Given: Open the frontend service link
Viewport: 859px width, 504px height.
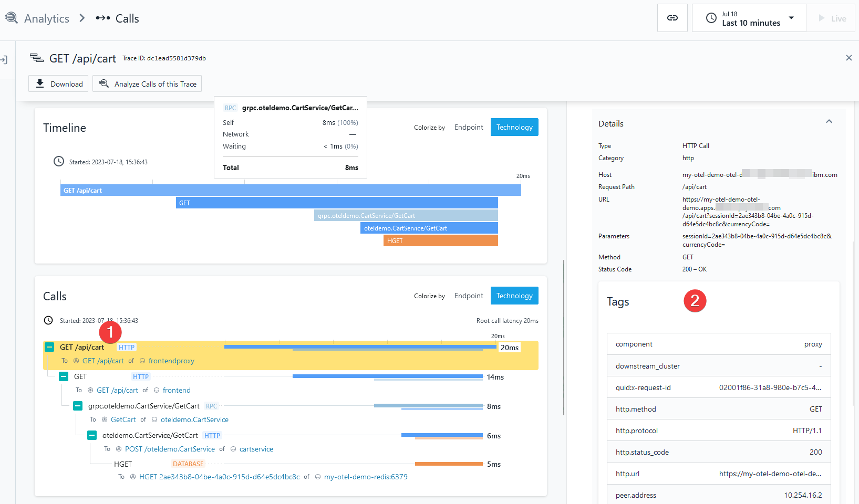Looking at the screenshot, I should point(177,390).
